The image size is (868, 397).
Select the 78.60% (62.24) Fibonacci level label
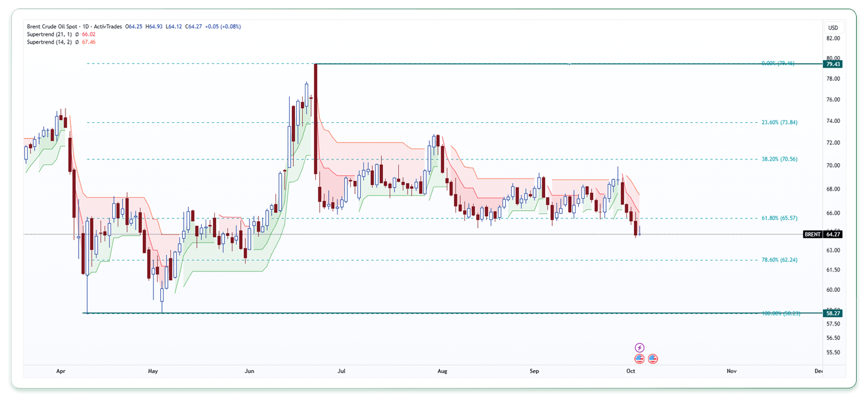pyautogui.click(x=779, y=260)
